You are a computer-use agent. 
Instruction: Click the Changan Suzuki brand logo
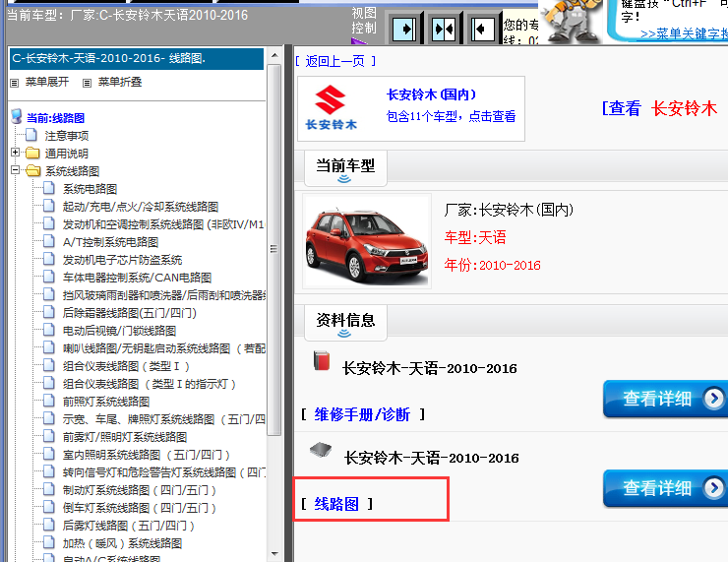point(331,107)
